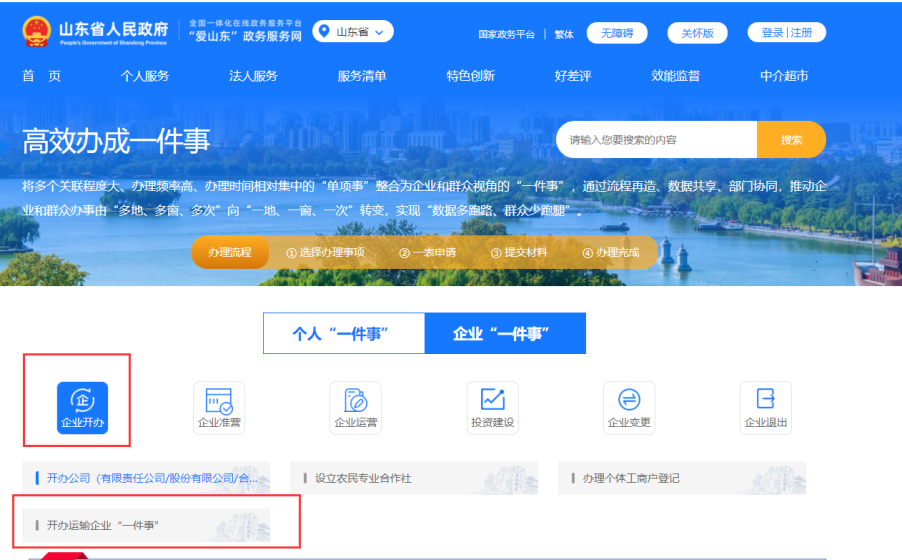
Task: Open the 企业运营 icon
Action: click(x=355, y=400)
